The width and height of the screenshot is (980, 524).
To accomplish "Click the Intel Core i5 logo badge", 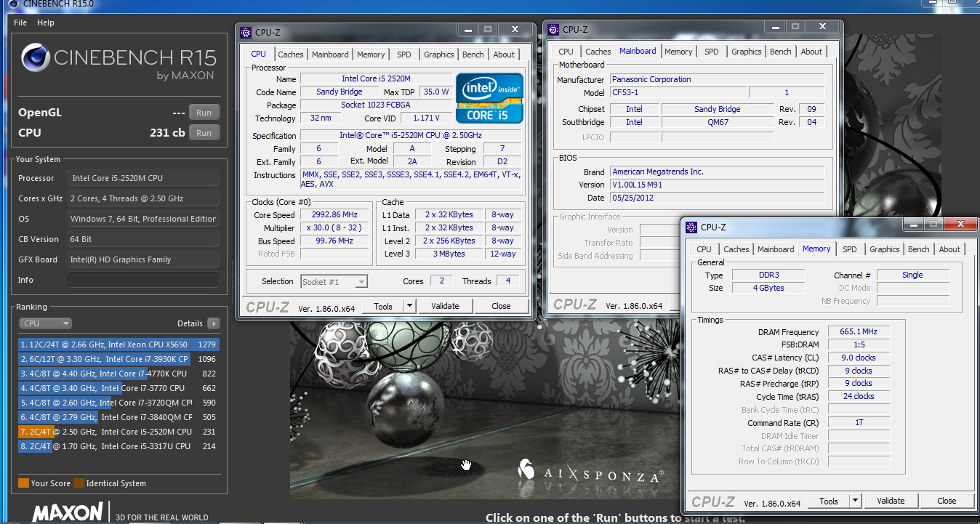I will pyautogui.click(x=490, y=97).
